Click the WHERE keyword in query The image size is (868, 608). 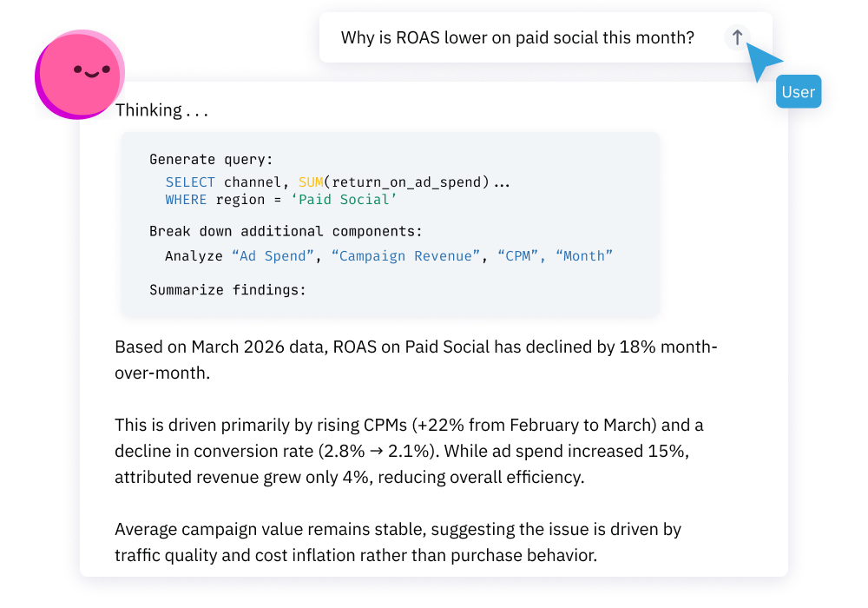[186, 200]
